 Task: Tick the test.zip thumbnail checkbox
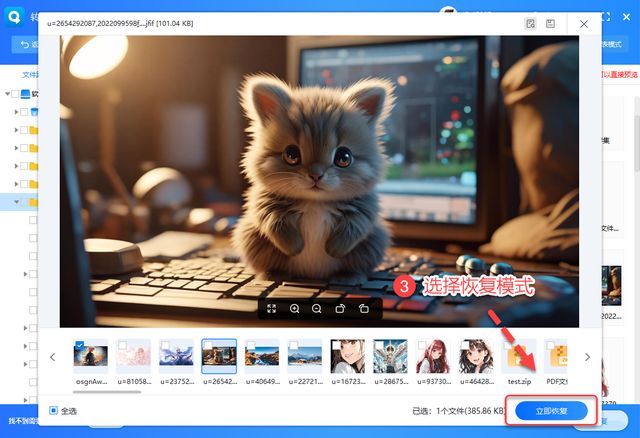[x=508, y=345]
